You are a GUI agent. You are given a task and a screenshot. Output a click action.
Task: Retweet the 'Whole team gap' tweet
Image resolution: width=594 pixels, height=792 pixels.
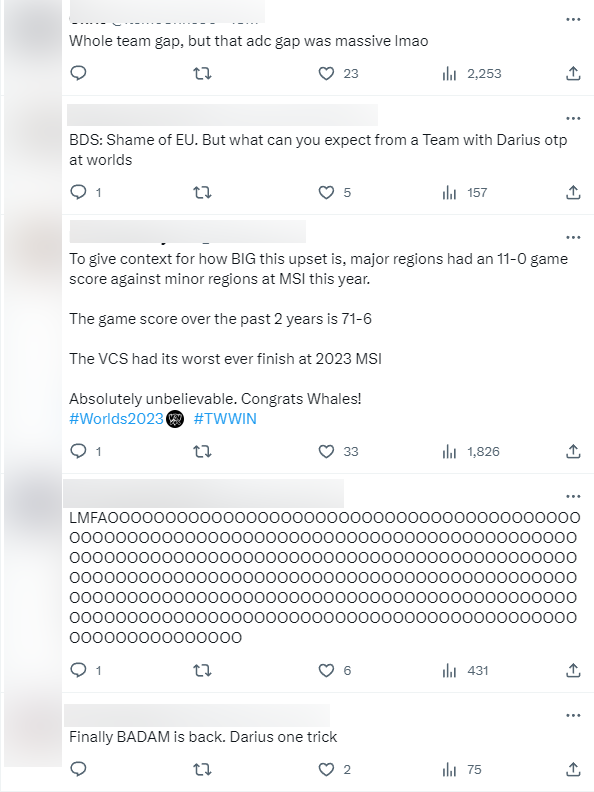pos(203,74)
